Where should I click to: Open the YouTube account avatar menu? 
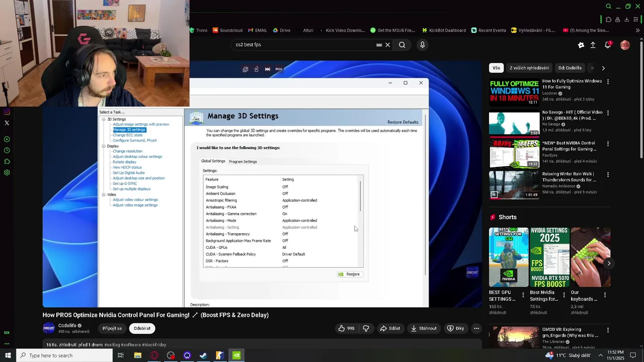pyautogui.click(x=625, y=45)
